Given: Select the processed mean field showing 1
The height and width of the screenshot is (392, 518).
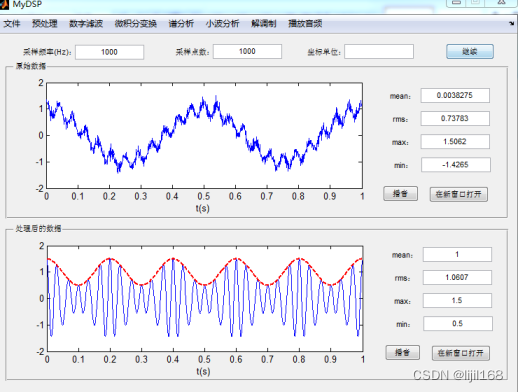Looking at the screenshot, I should (457, 255).
